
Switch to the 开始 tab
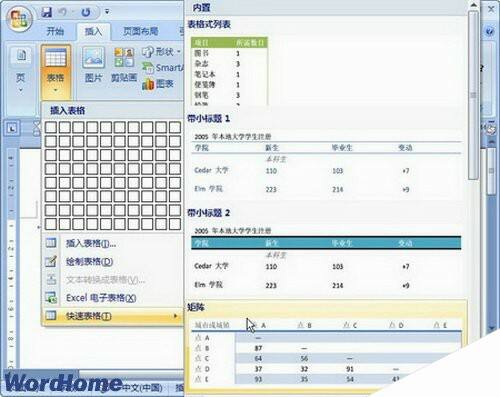55,31
